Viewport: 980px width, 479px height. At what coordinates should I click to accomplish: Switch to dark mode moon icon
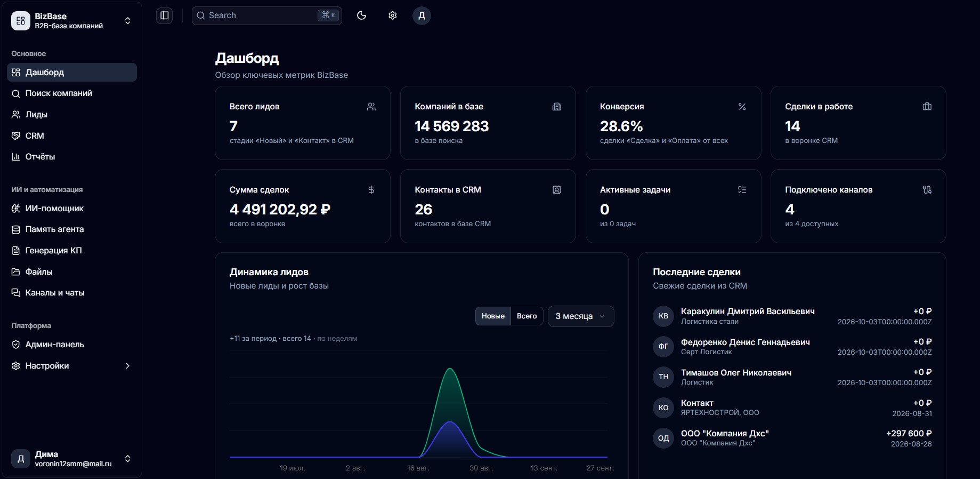[361, 15]
